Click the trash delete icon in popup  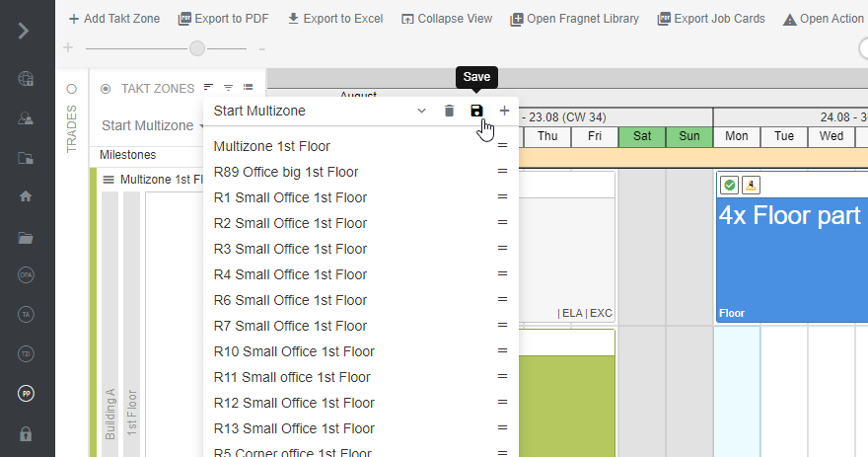tap(450, 112)
